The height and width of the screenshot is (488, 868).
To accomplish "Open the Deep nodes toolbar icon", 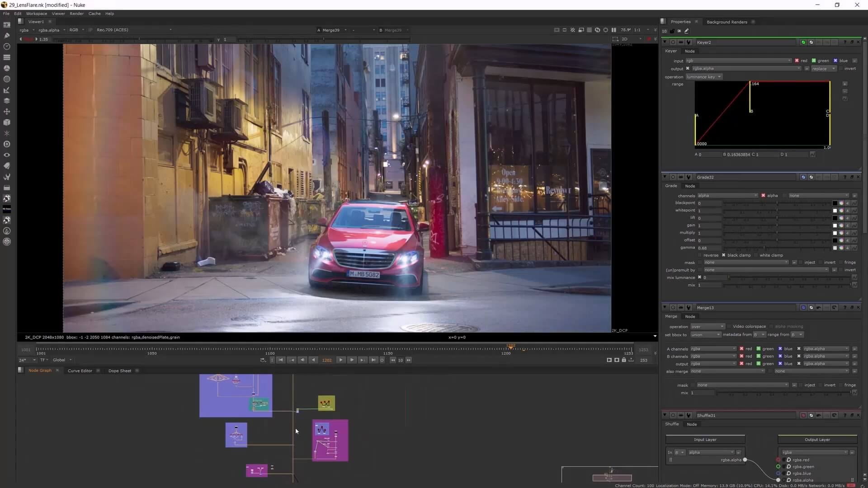I will 7,144.
